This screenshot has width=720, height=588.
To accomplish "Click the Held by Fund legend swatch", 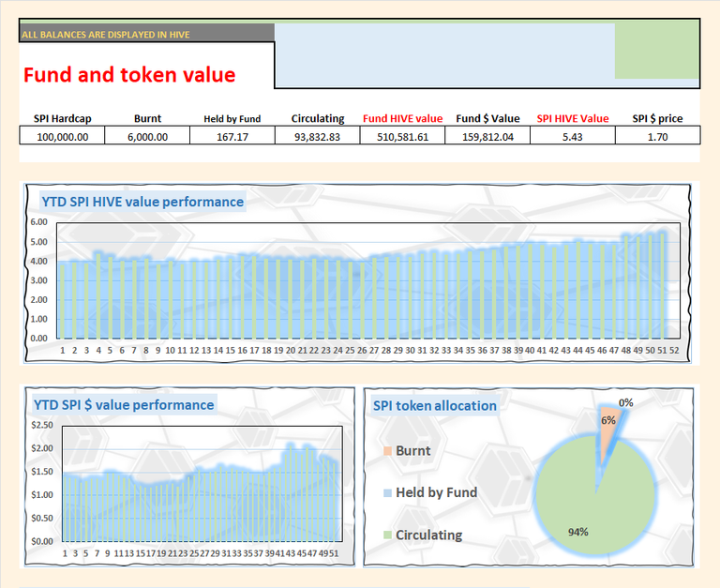I will pos(387,493).
